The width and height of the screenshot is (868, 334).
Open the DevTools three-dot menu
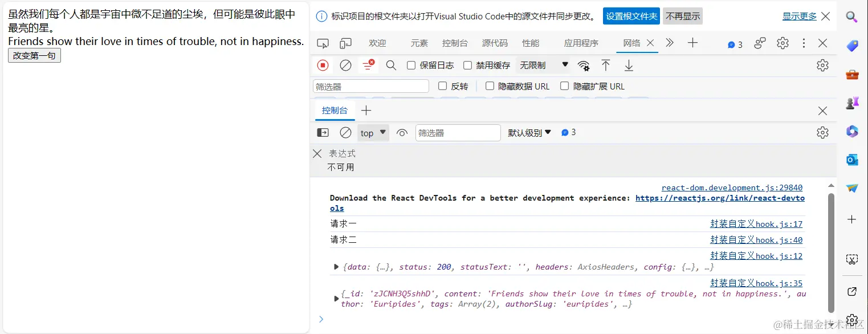[x=804, y=43]
